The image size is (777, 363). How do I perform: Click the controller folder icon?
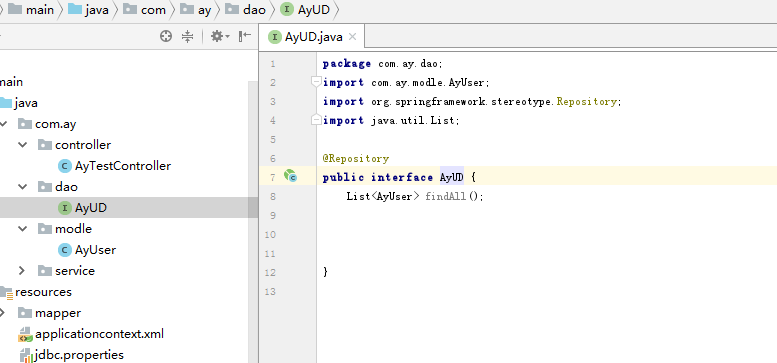click(45, 145)
